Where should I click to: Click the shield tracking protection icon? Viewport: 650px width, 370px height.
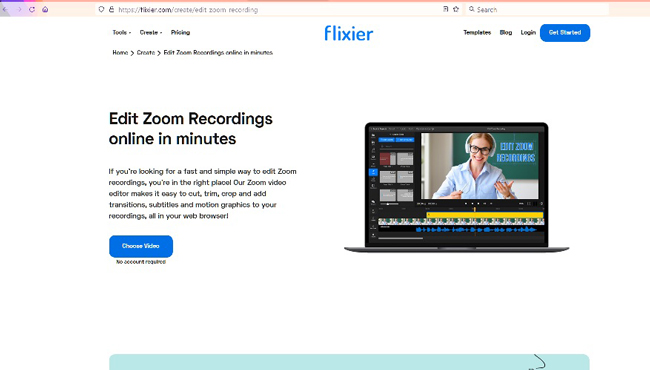pos(102,9)
